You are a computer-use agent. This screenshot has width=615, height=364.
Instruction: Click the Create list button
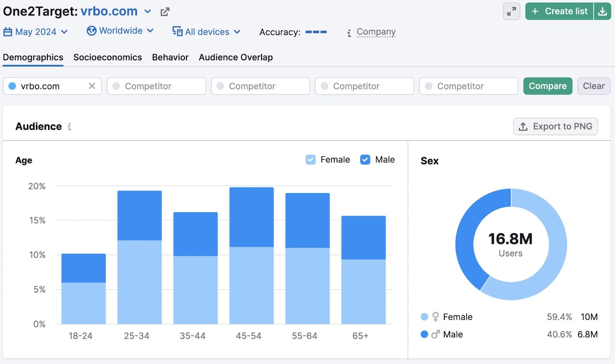point(559,12)
